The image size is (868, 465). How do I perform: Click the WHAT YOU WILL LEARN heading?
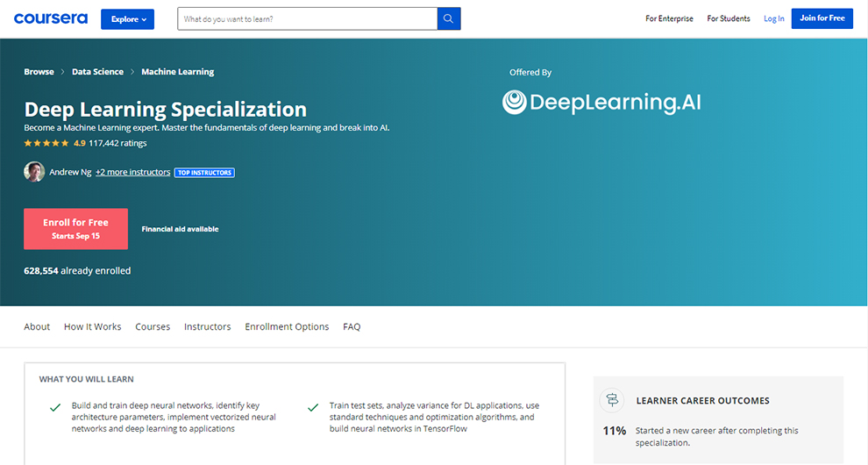[86, 379]
